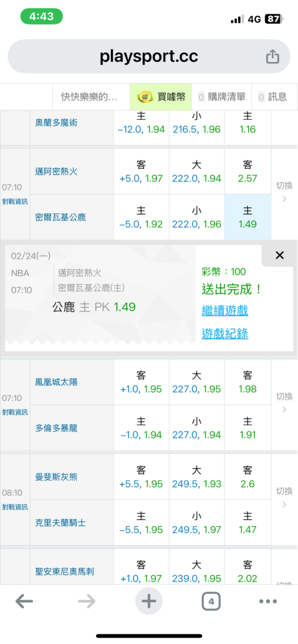Select 克里夫蘭騎士 主 1.47 moneyline
The height and width of the screenshot is (644, 298).
(248, 522)
